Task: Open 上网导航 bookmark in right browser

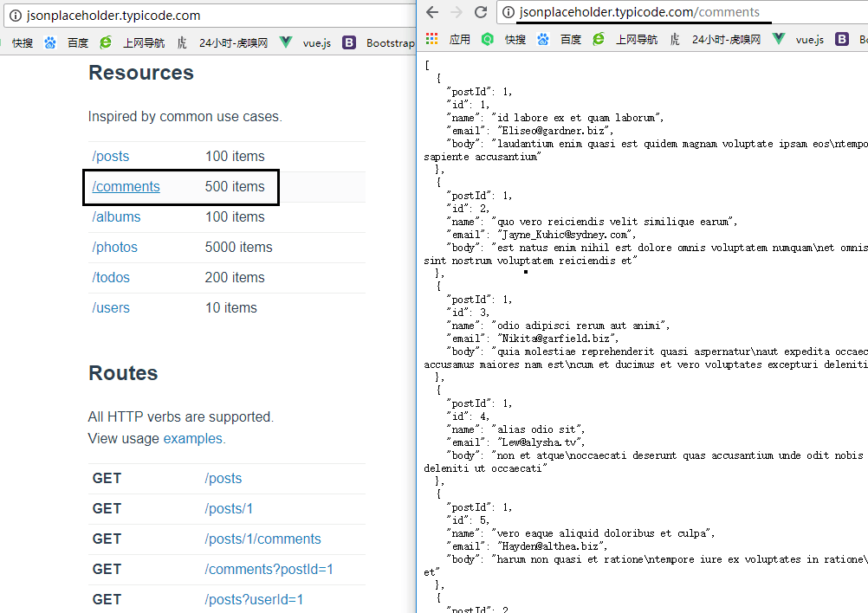Action: tap(625, 39)
